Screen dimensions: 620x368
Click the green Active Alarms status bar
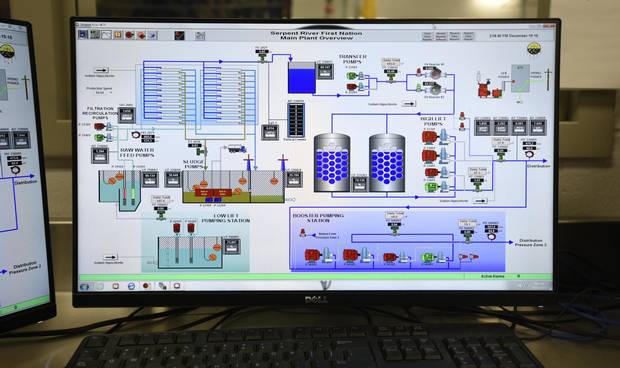(x=315, y=277)
